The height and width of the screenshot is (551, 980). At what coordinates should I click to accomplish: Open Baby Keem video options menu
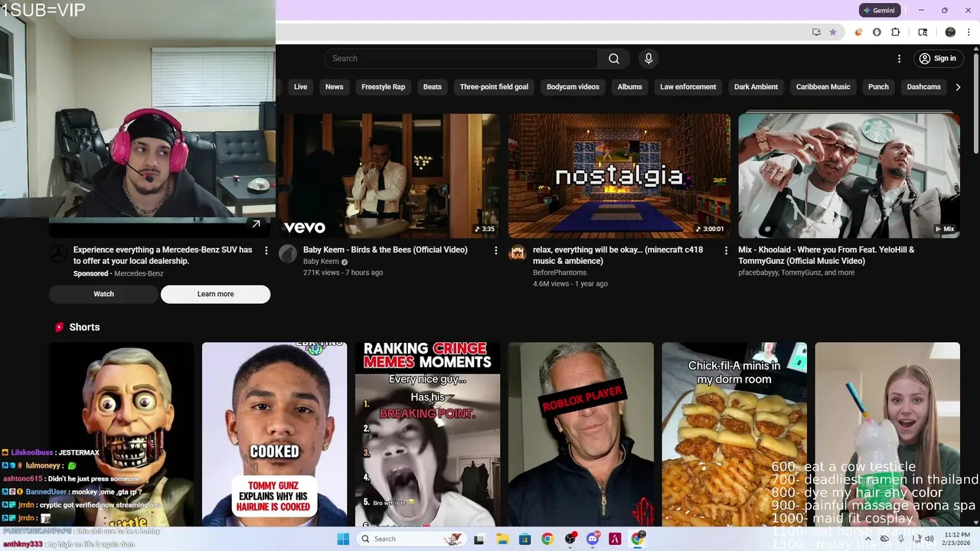(495, 250)
